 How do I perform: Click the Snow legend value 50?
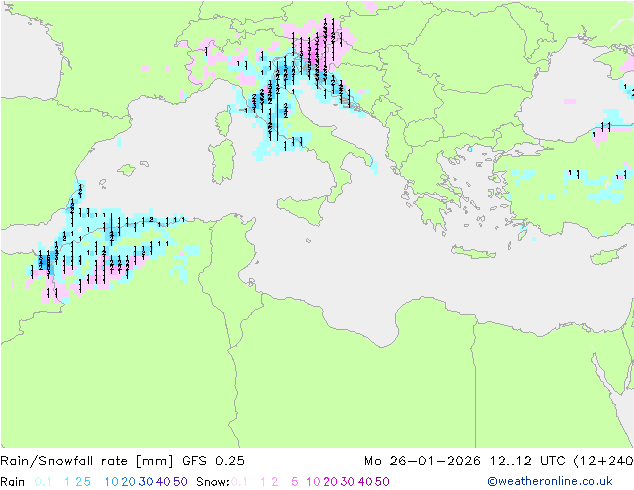point(382,482)
